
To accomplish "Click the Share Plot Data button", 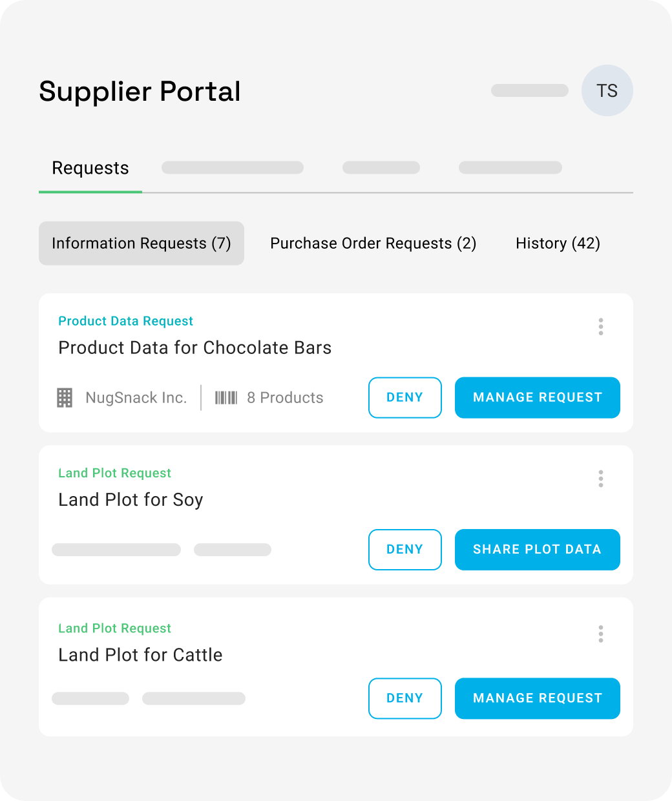I will pos(538,550).
